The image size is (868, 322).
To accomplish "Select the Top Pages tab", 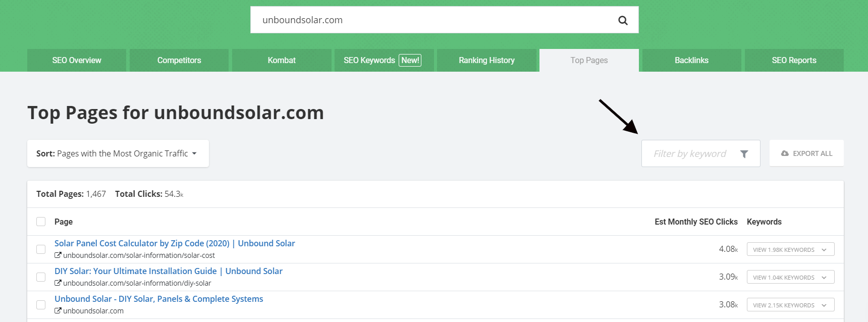I will point(589,60).
